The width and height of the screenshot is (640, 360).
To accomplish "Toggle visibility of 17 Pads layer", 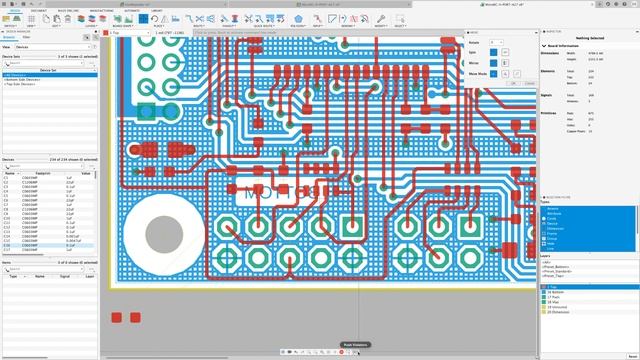I will click(543, 297).
